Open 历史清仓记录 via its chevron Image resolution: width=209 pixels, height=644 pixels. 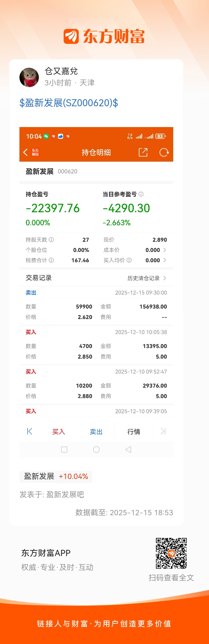(165, 278)
